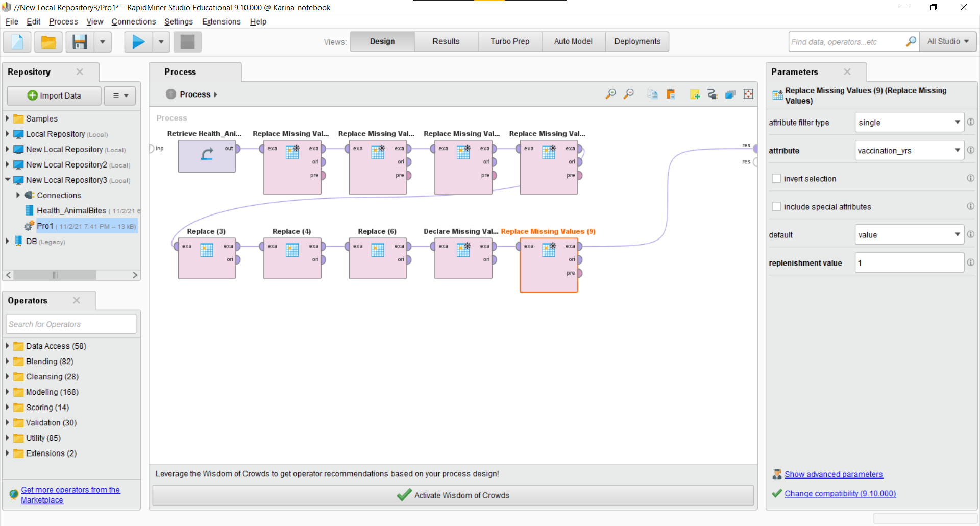Select the Replace (4) operator

[292, 258]
